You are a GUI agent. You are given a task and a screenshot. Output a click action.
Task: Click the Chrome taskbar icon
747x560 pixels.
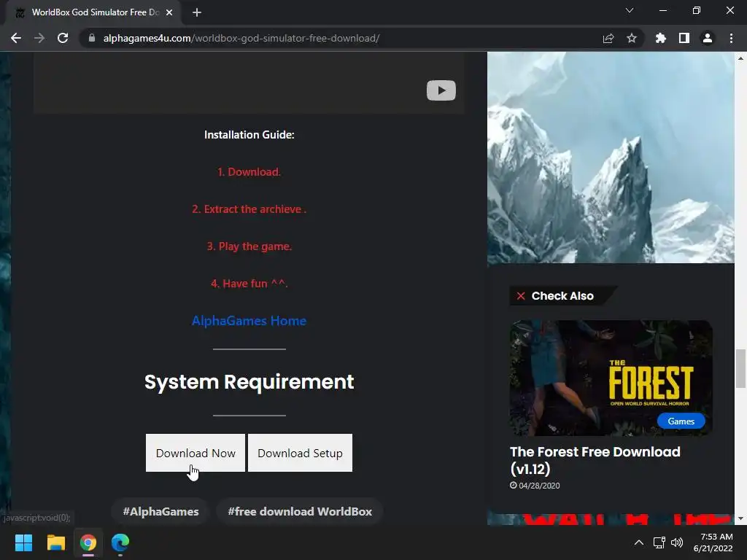point(88,542)
